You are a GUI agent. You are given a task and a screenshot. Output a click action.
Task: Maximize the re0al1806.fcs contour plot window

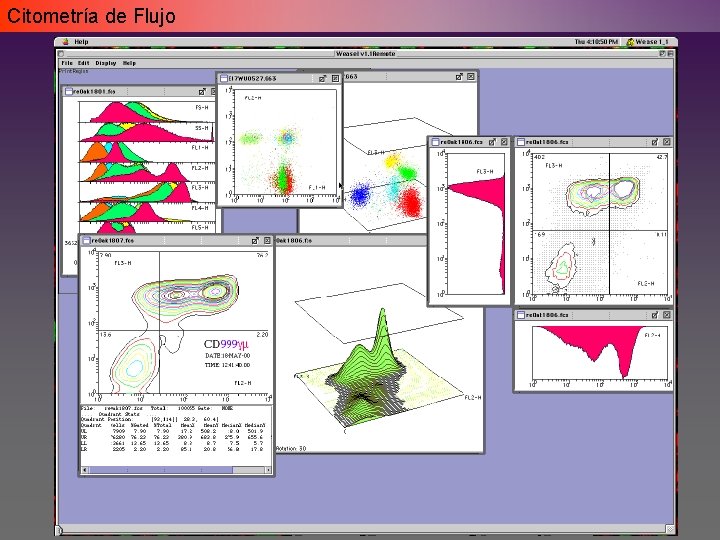(655, 142)
